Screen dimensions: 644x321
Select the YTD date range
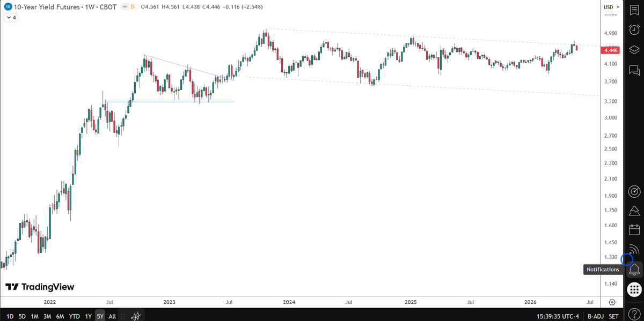pos(75,316)
